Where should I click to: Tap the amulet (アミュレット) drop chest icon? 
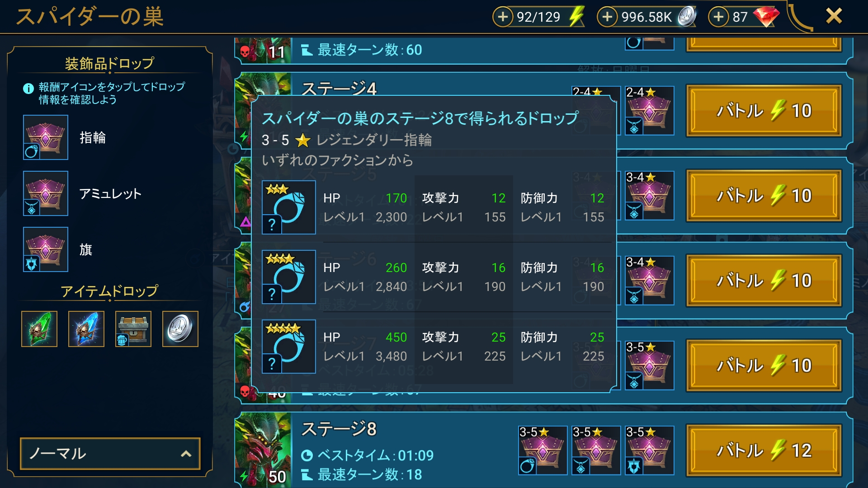click(46, 193)
